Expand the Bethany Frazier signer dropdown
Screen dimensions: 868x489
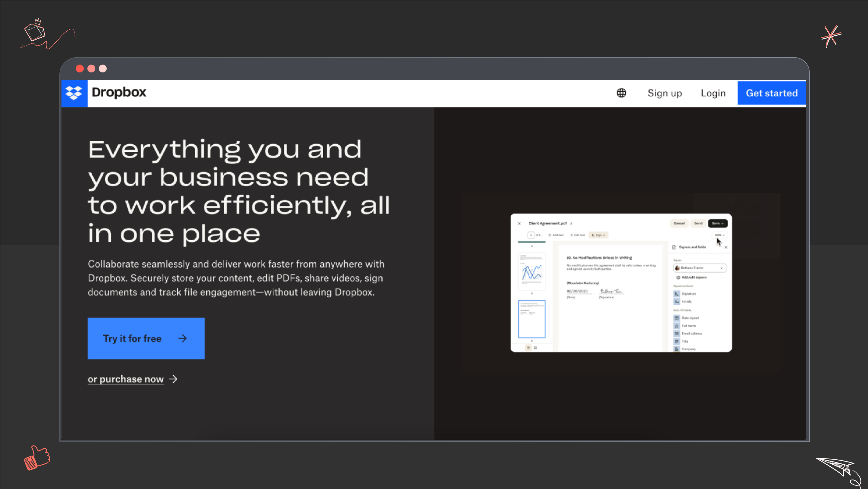[721, 268]
